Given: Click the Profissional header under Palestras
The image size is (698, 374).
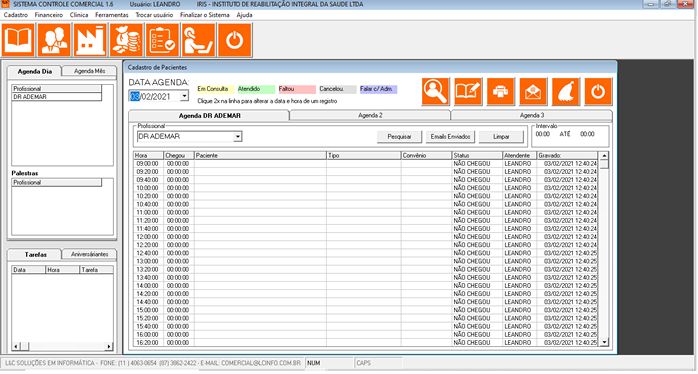Looking at the screenshot, I should pyautogui.click(x=57, y=183).
